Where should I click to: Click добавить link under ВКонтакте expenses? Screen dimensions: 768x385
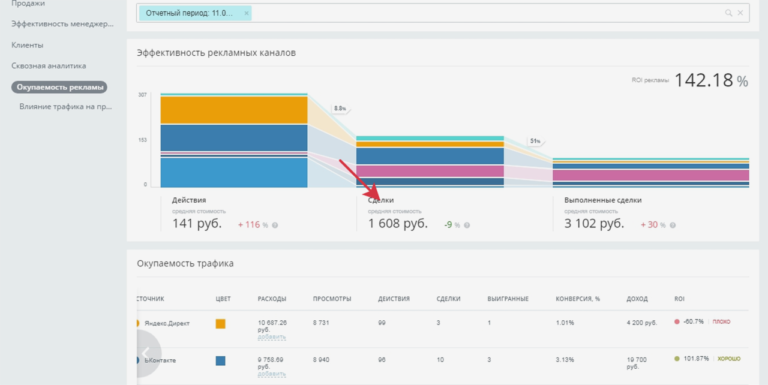click(271, 374)
